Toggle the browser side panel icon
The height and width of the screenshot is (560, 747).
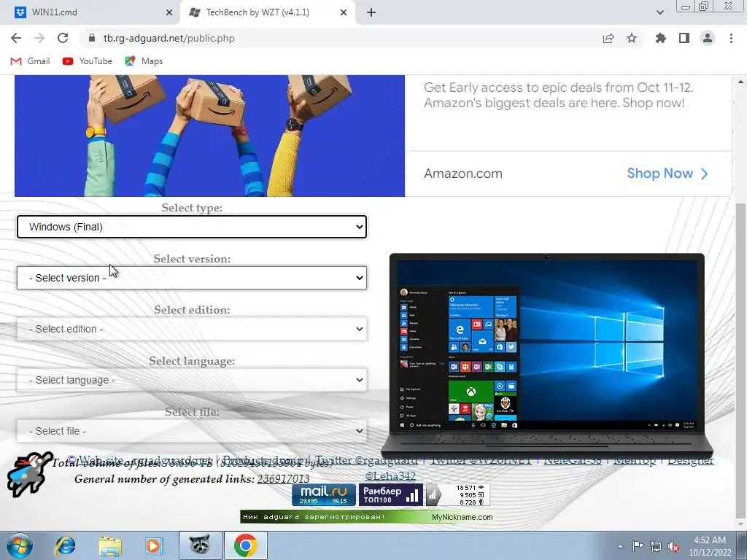(684, 38)
